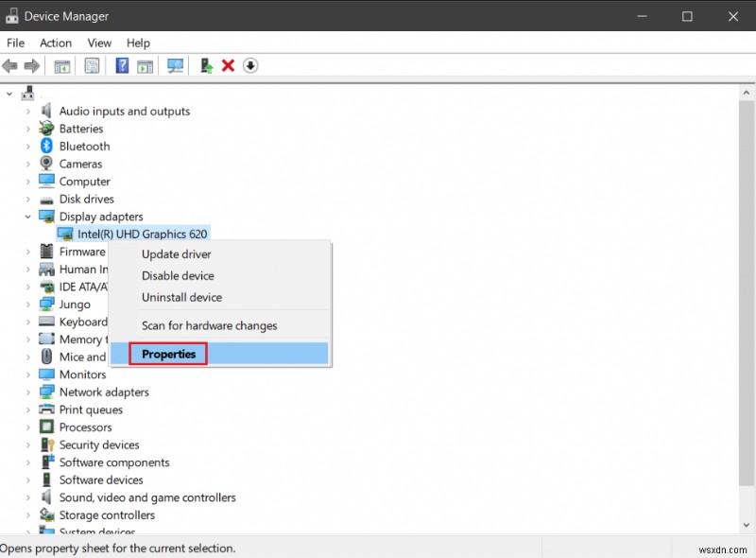Viewport: 756px width, 558px height.
Task: Uninstall device red X toolbar icon
Action: pos(228,65)
